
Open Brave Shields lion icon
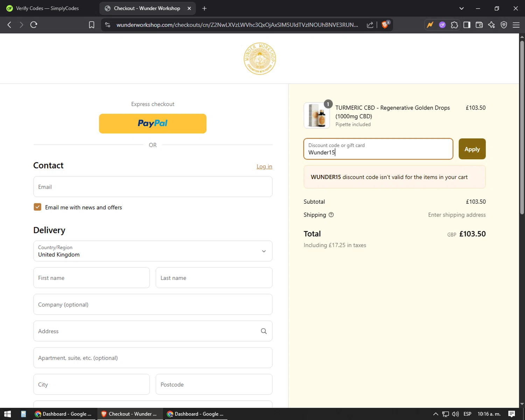point(385,24)
